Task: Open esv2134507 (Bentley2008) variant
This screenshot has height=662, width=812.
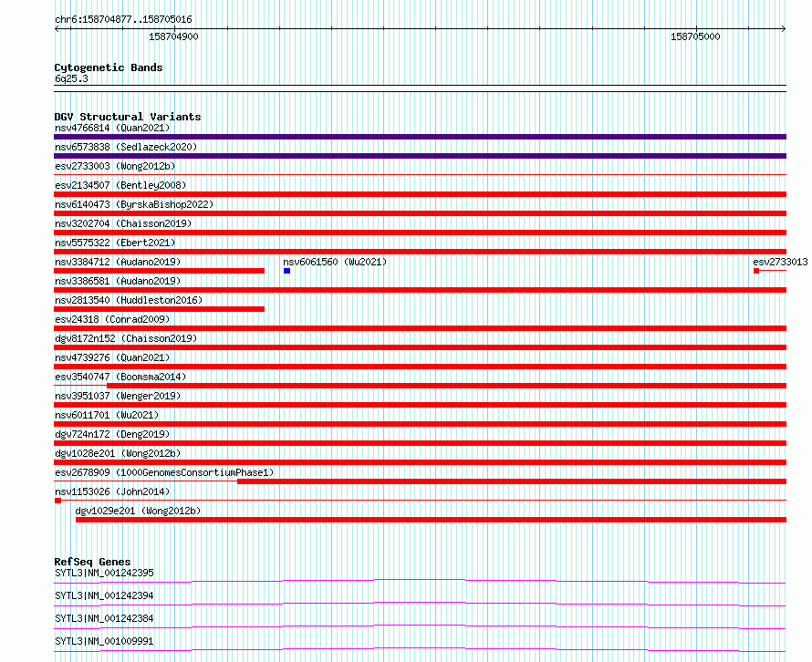Action: [120, 185]
